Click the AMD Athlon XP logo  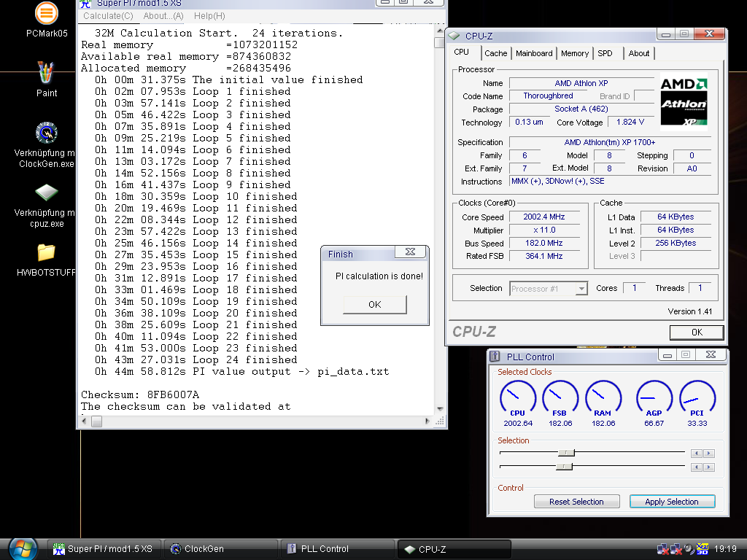click(x=684, y=102)
